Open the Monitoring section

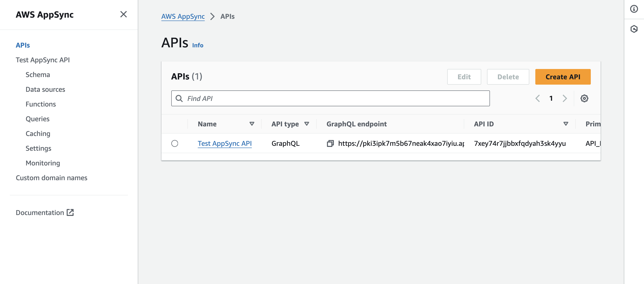click(x=43, y=163)
